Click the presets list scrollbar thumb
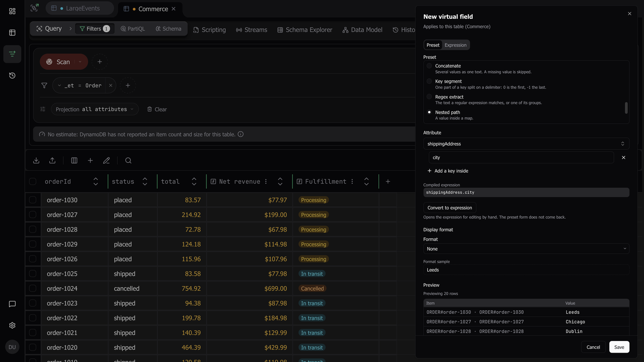 pos(626,108)
